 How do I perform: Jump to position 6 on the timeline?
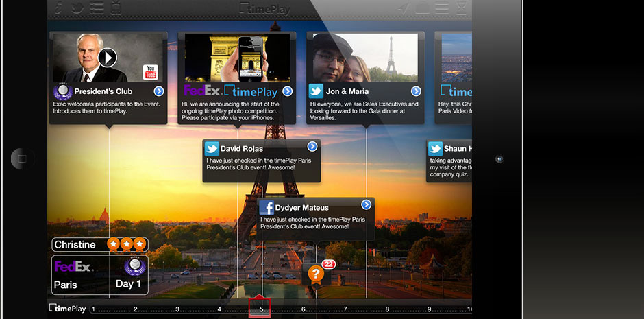coord(304,309)
